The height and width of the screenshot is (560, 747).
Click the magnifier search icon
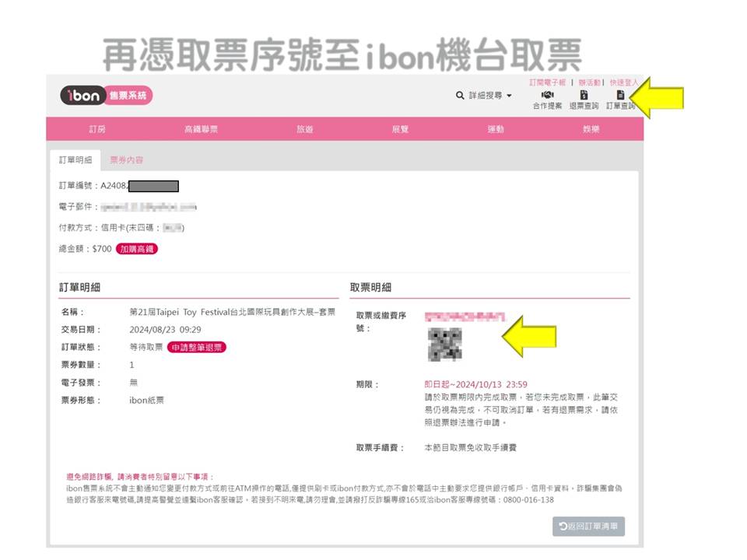(460, 95)
